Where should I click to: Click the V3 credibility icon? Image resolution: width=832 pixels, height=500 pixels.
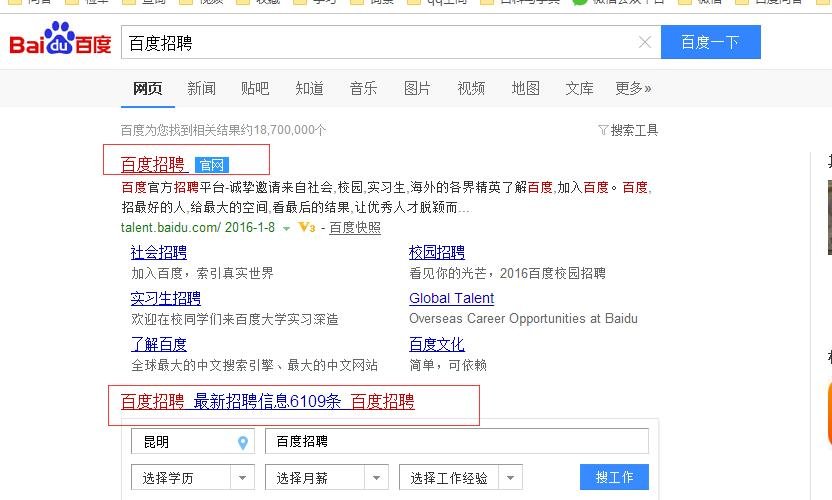point(307,228)
